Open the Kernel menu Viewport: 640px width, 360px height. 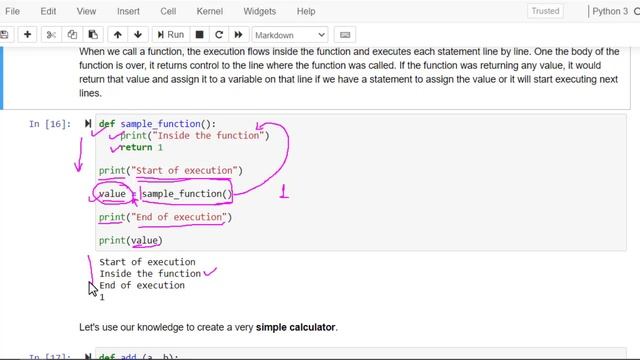[209, 11]
